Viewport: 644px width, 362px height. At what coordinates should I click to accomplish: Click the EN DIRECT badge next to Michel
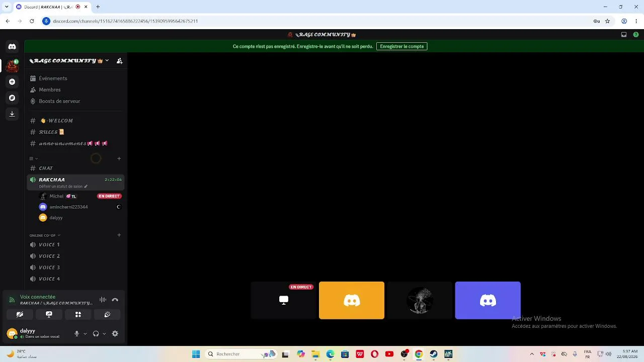click(x=109, y=196)
